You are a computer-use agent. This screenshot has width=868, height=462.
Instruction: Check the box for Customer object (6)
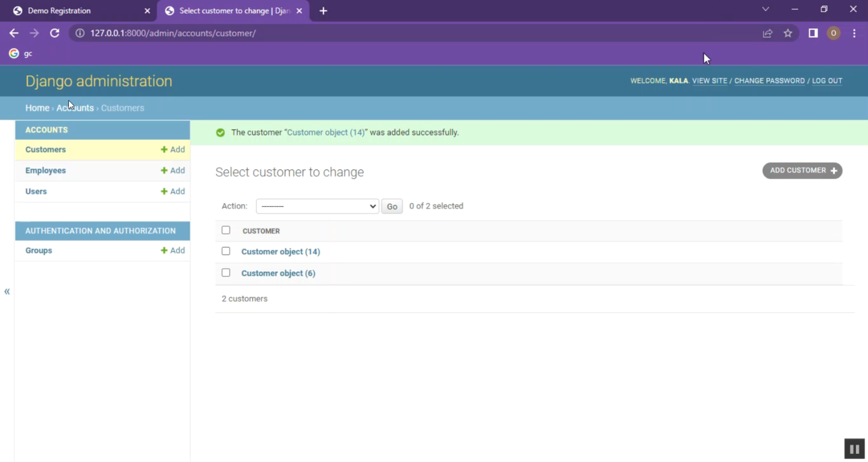(226, 273)
